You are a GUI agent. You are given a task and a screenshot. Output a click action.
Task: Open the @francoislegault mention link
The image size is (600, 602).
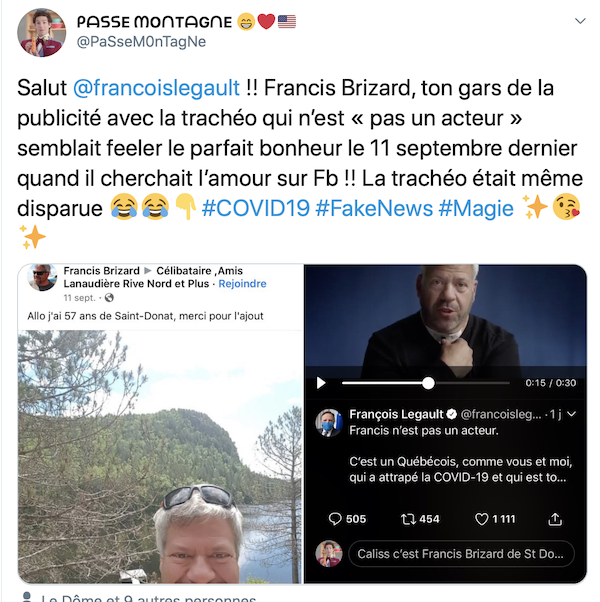pyautogui.click(x=156, y=88)
